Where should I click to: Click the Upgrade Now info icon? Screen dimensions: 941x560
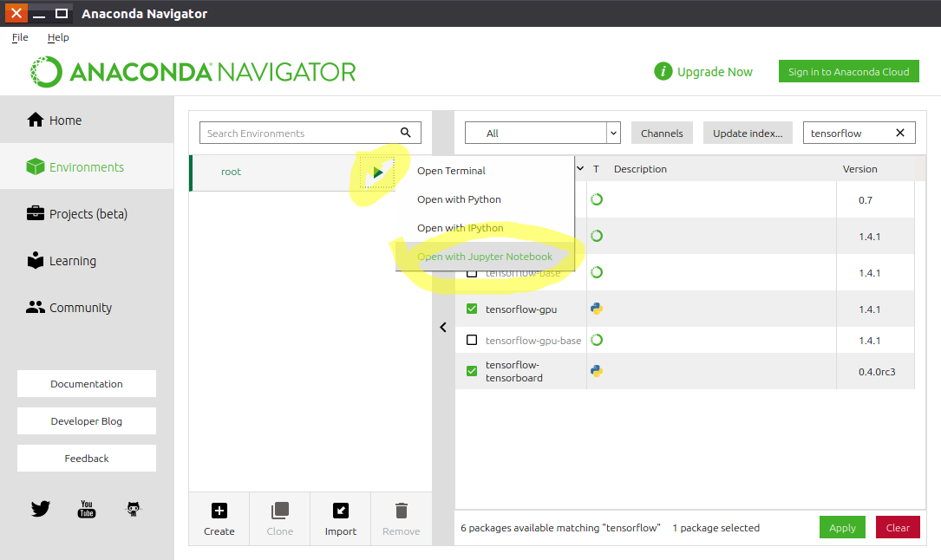pyautogui.click(x=663, y=71)
